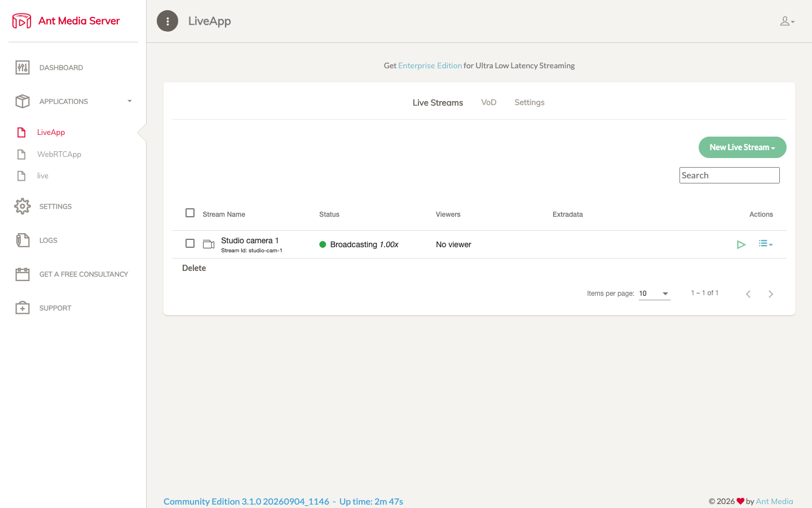Open the three-dot sidebar menu button
Screen dimensions: 812x508
(x=167, y=21)
